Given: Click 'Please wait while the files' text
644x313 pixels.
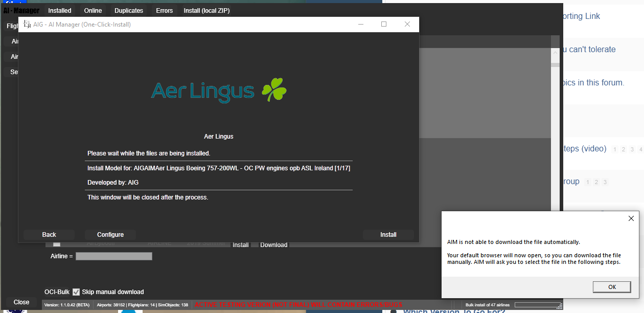Looking at the screenshot, I should pos(149,153).
